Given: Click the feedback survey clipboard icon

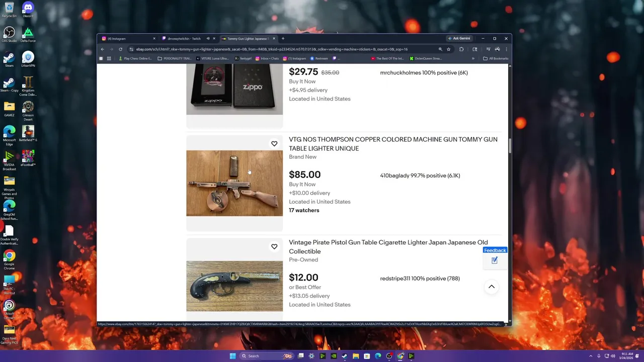Looking at the screenshot, I should point(495,260).
